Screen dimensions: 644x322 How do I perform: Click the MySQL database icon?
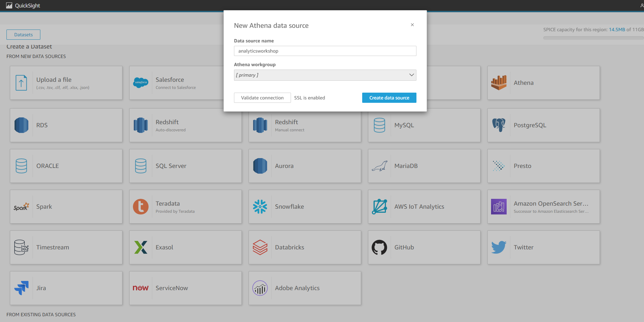379,125
